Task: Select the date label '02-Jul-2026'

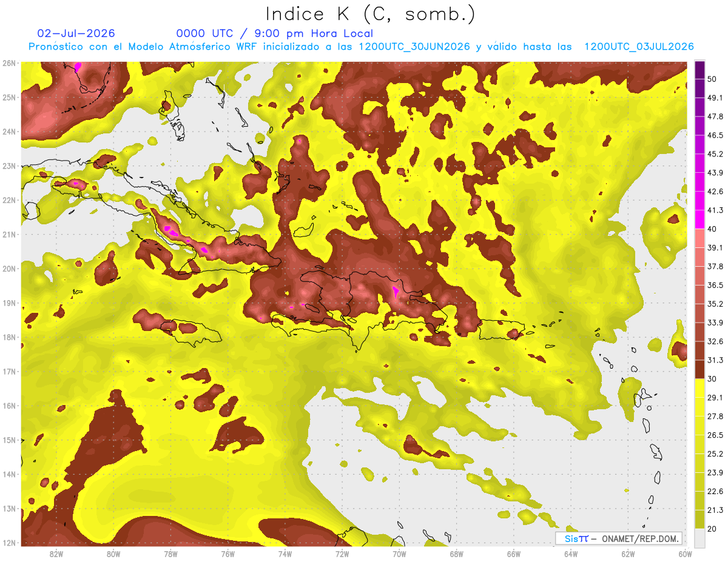Action: coord(76,33)
